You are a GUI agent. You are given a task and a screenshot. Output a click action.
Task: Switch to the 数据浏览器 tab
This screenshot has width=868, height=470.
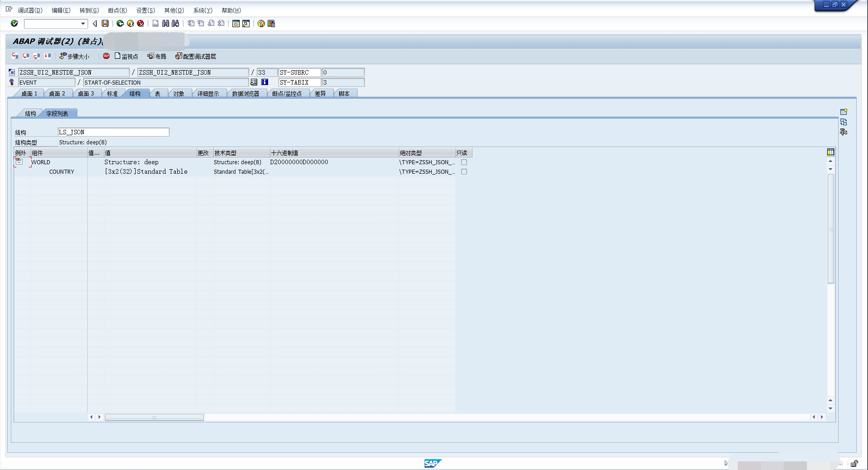coord(246,94)
